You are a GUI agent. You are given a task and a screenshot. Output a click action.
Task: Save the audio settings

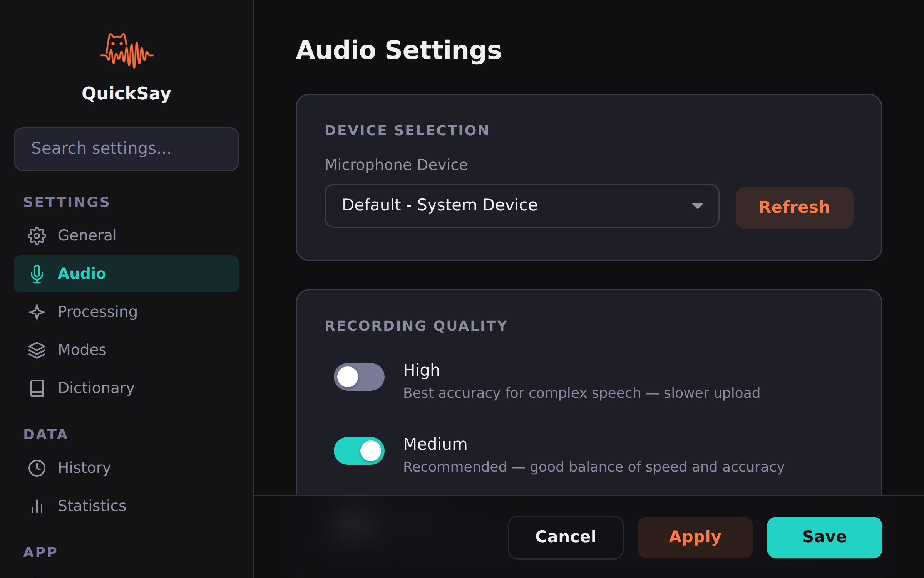824,537
